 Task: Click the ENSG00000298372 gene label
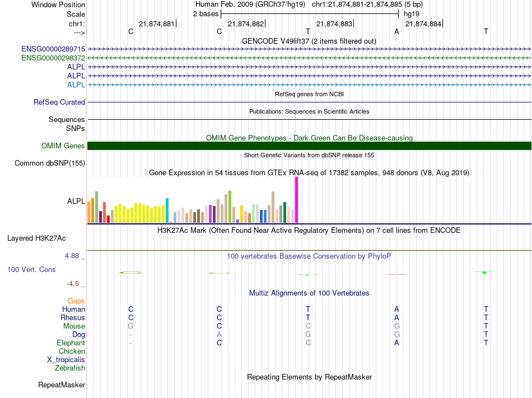(53, 58)
